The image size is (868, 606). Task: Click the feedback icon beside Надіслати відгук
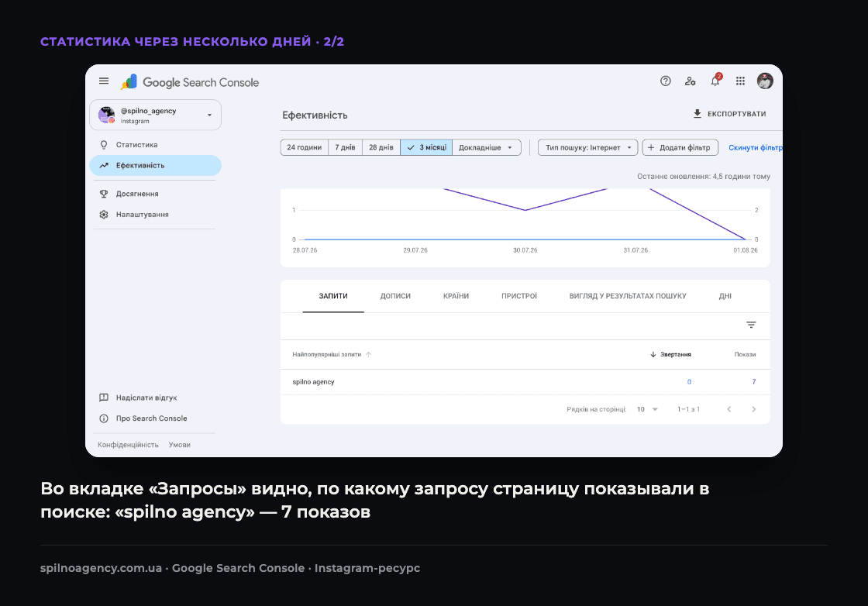[x=104, y=398]
